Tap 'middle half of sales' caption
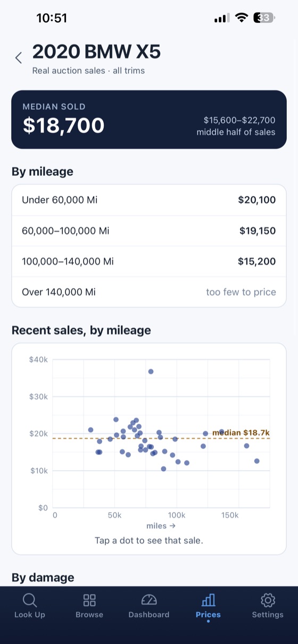Viewport: 298px width, 644px height. [x=236, y=132]
